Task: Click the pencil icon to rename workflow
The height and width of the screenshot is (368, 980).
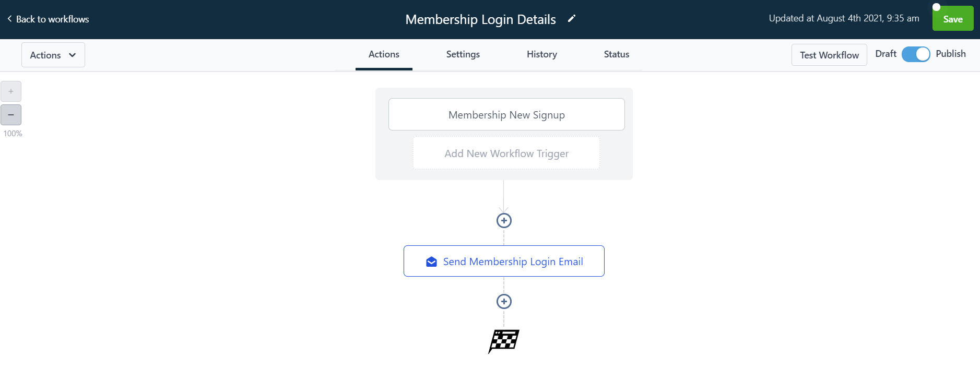Action: (x=572, y=18)
